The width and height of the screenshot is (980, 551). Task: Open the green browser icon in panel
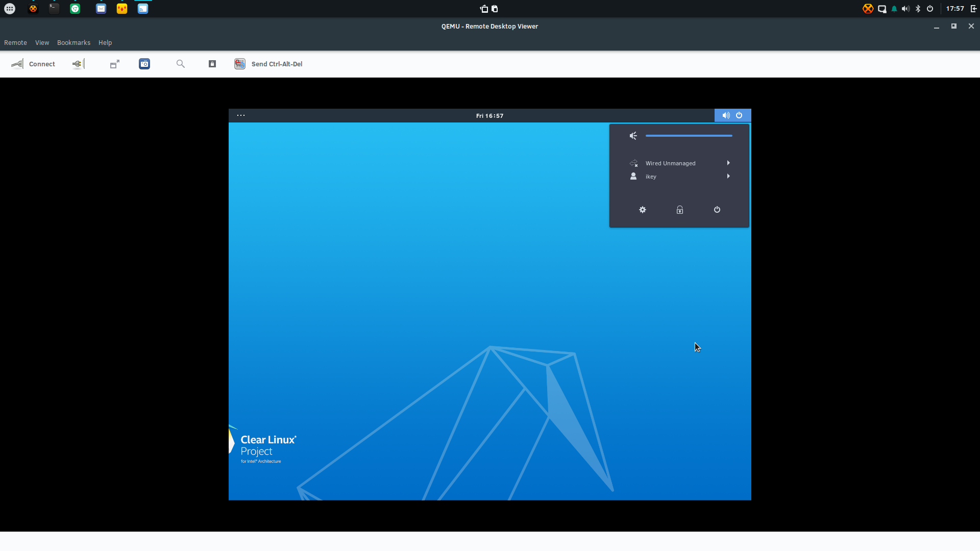75,9
